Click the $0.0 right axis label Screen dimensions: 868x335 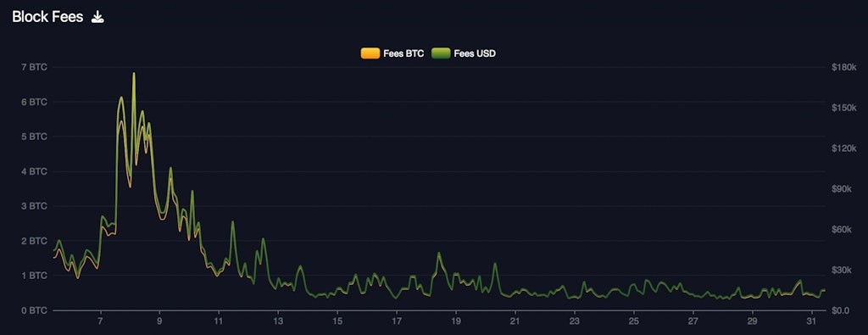(x=839, y=310)
